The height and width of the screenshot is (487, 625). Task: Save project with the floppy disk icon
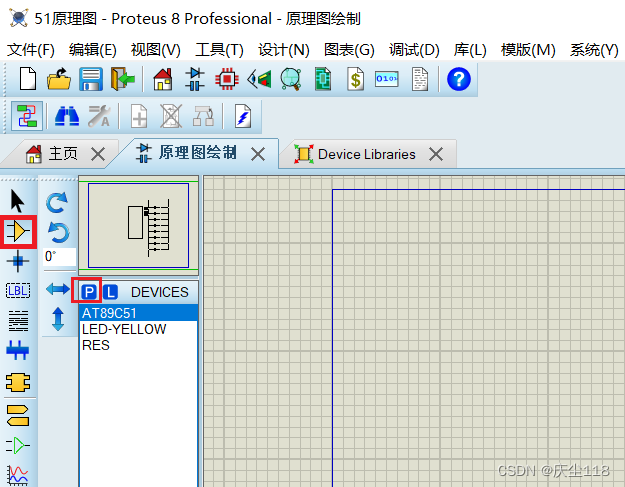click(x=91, y=79)
